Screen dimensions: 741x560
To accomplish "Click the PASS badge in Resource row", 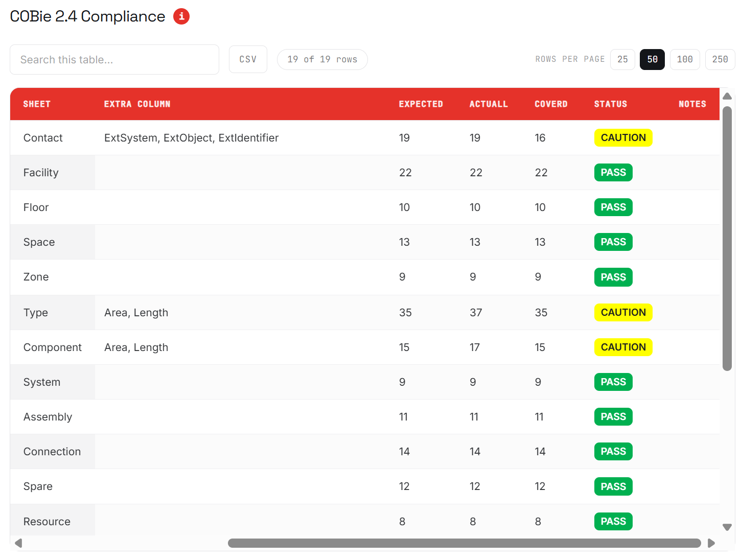I will click(x=613, y=521).
